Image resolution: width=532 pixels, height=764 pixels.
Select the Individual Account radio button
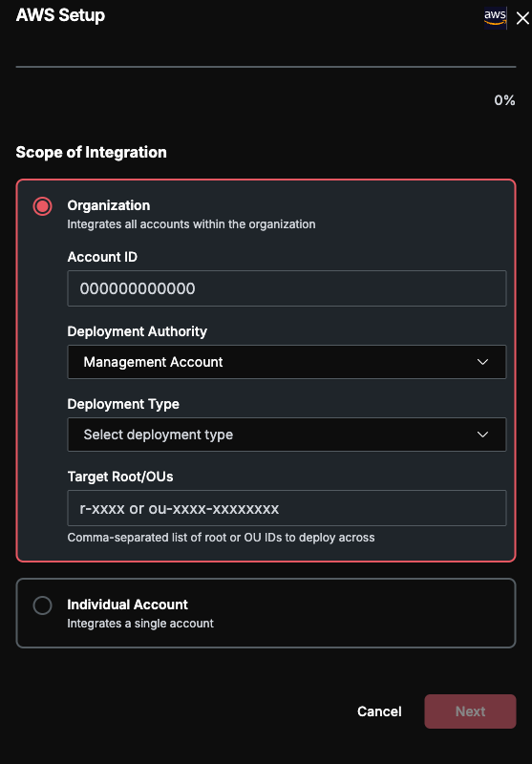click(42, 605)
